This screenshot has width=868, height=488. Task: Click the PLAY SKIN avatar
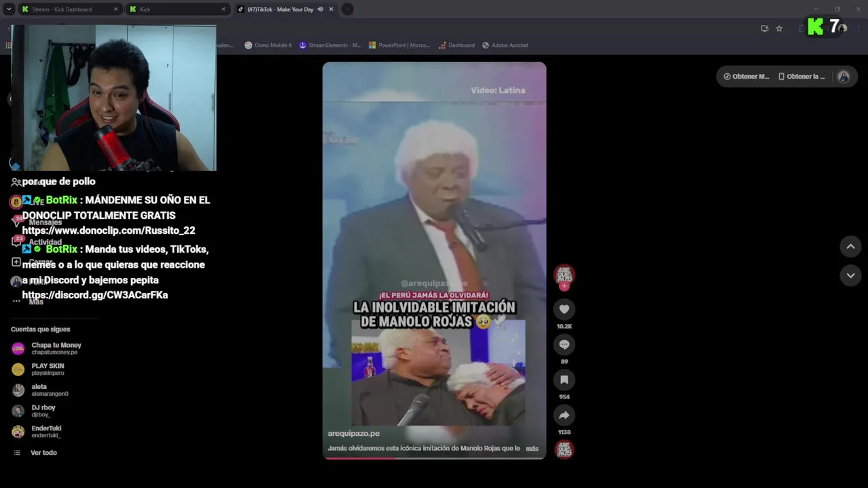click(18, 369)
